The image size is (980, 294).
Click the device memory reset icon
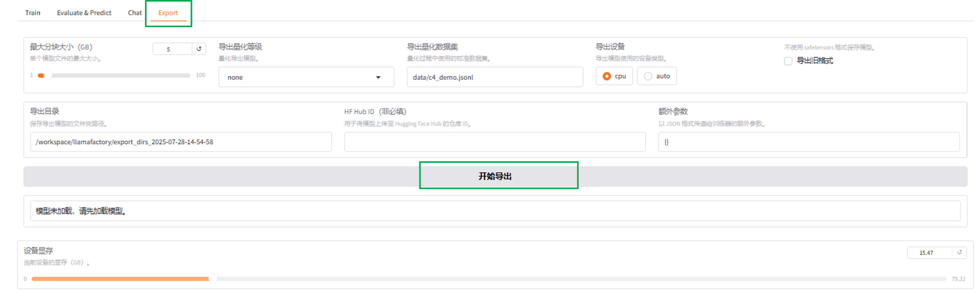pyautogui.click(x=959, y=253)
